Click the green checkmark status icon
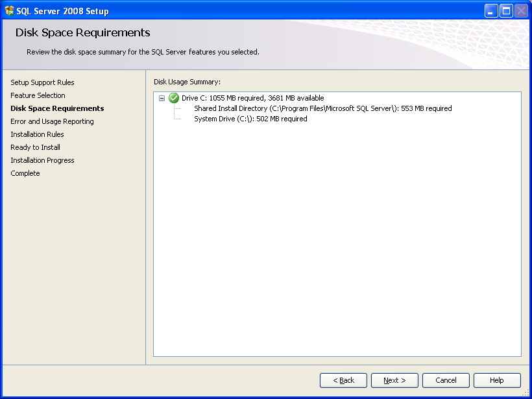 click(x=174, y=98)
